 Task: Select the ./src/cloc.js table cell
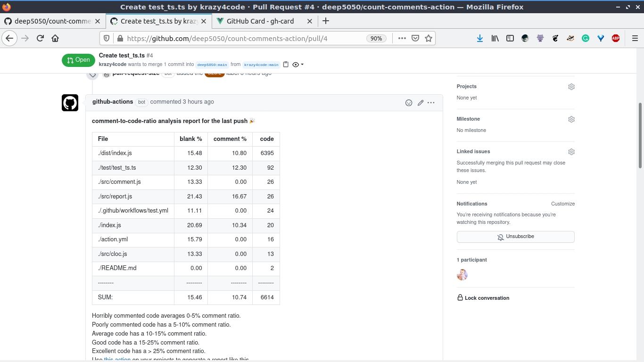pyautogui.click(x=133, y=254)
